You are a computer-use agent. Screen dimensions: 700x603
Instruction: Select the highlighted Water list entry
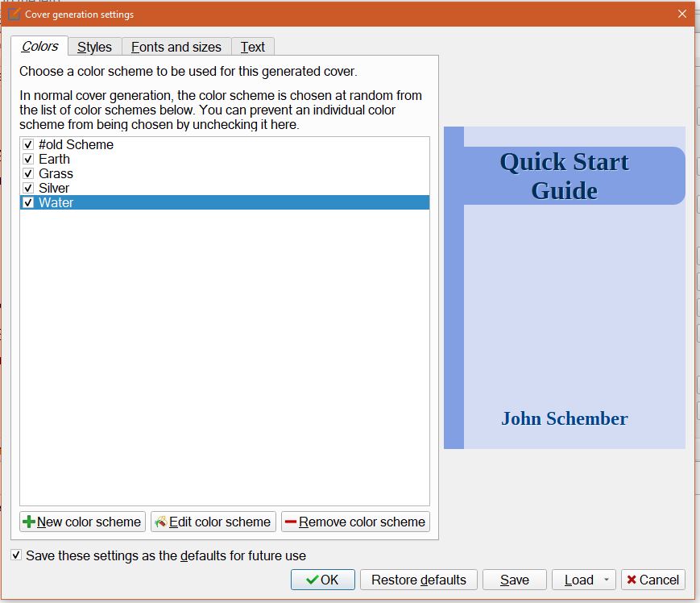(225, 202)
